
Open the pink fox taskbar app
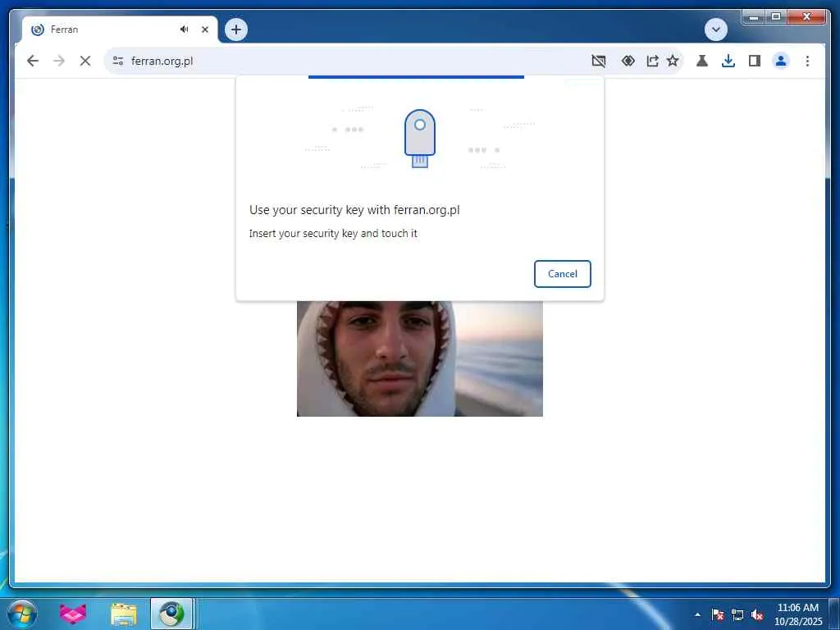pyautogui.click(x=73, y=614)
